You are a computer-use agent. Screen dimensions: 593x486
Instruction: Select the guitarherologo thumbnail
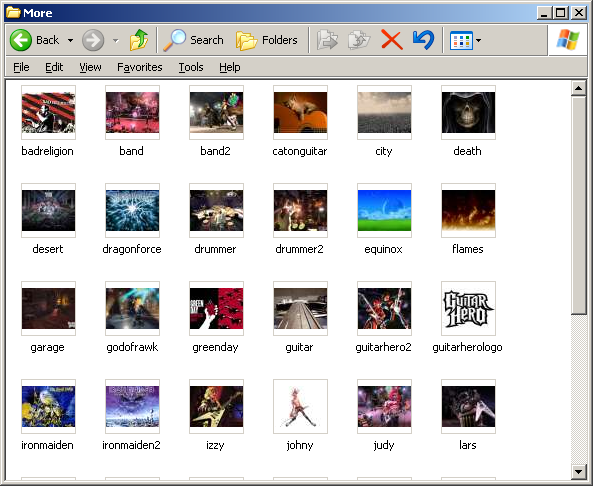coord(468,308)
